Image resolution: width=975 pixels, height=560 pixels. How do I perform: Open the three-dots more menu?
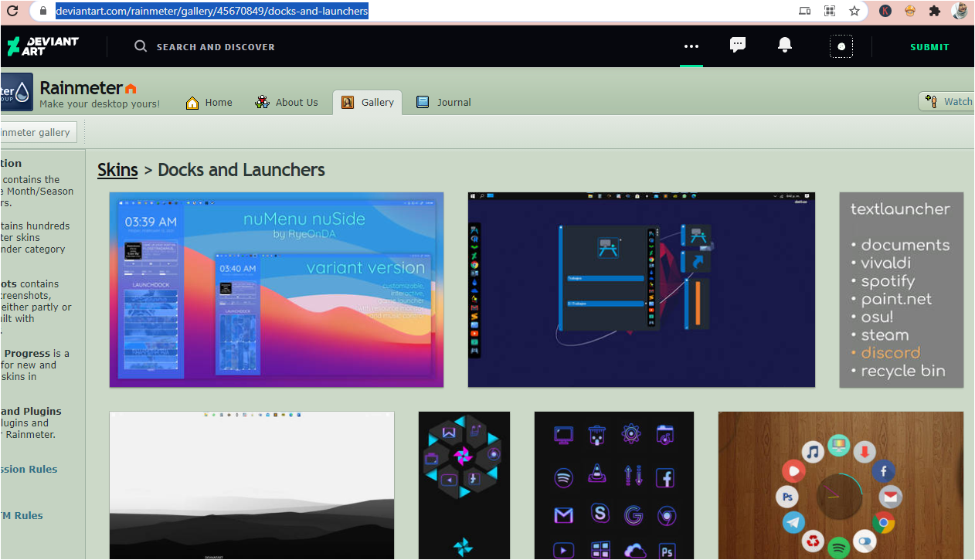(691, 46)
